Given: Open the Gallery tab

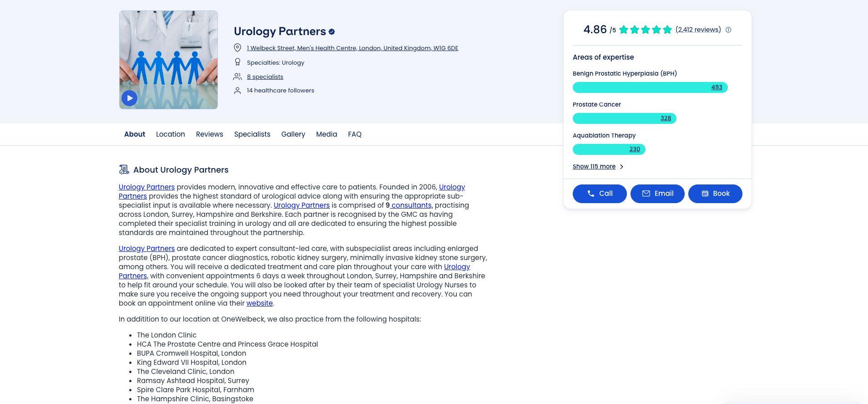Looking at the screenshot, I should coord(293,134).
